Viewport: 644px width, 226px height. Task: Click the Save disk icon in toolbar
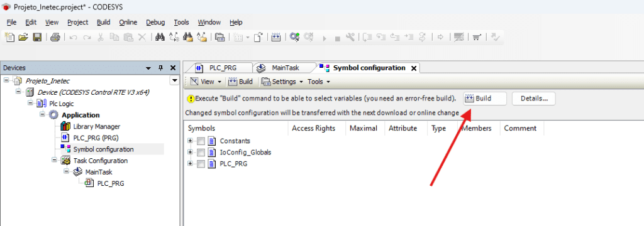click(37, 37)
